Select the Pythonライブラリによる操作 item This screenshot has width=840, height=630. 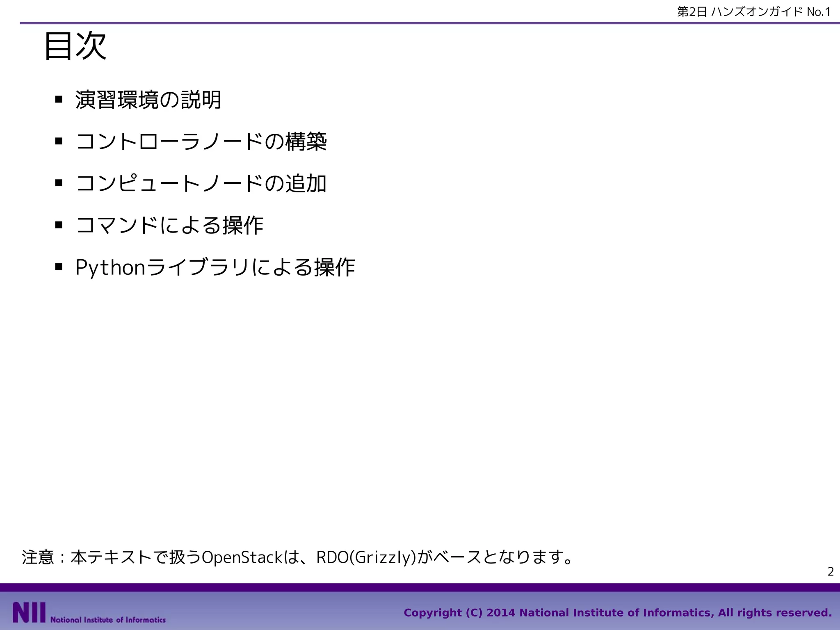coord(215,267)
